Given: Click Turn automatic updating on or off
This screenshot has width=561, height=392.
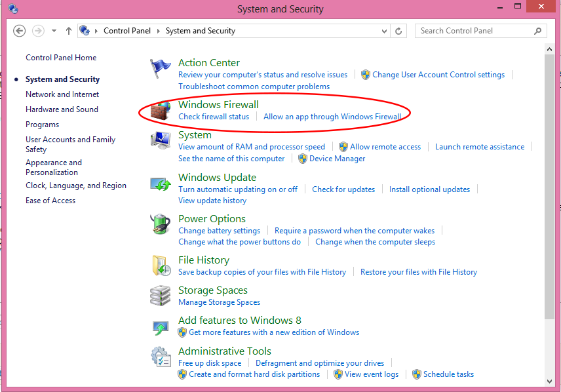Looking at the screenshot, I should pyautogui.click(x=238, y=189).
